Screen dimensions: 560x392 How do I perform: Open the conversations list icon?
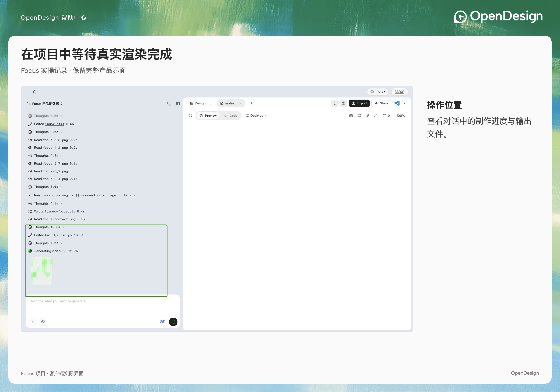[x=169, y=104]
